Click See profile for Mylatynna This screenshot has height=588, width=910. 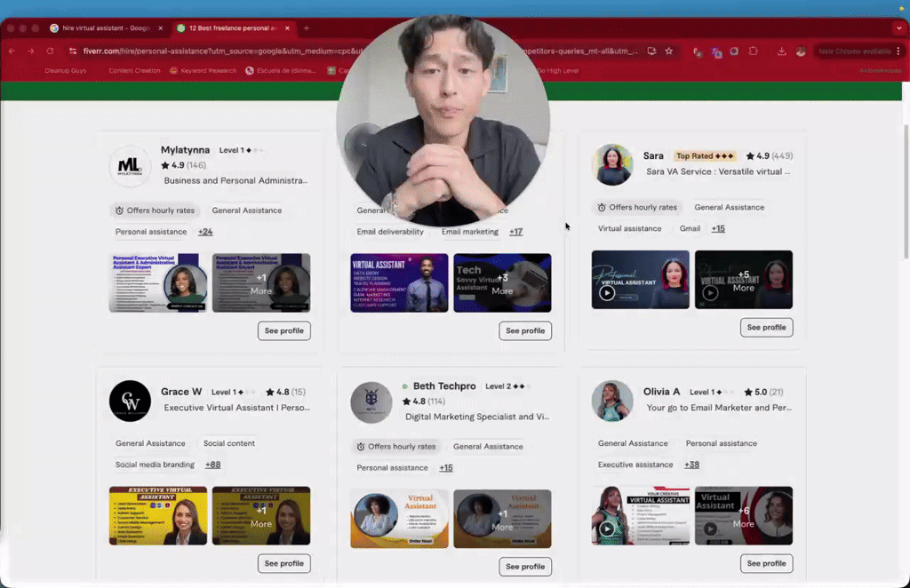pos(284,330)
